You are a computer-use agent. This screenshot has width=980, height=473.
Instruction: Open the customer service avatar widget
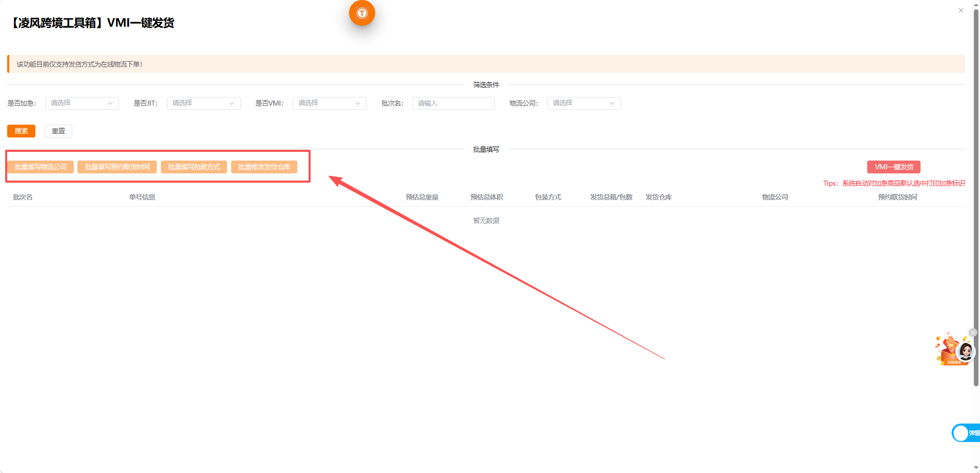pyautogui.click(x=966, y=351)
